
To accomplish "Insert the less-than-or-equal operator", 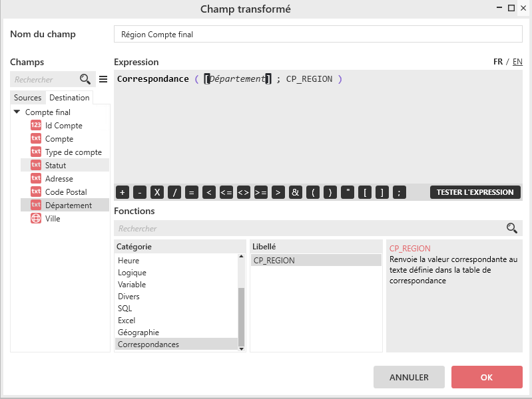I will click(226, 192).
